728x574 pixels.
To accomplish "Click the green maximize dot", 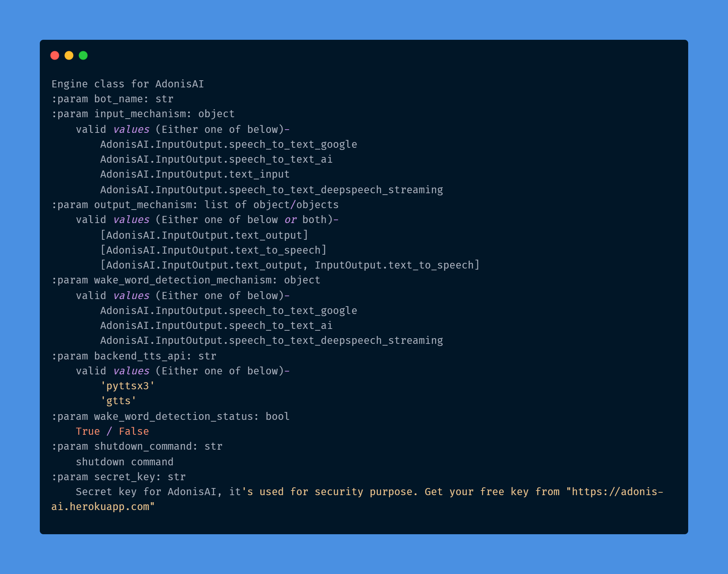I will [x=83, y=55].
